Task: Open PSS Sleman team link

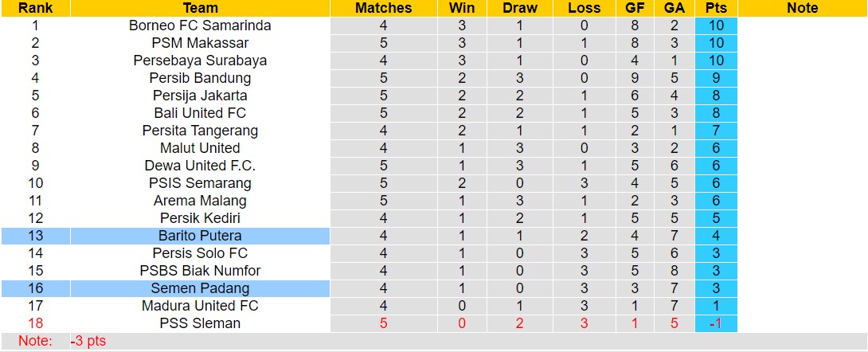Action: click(200, 323)
